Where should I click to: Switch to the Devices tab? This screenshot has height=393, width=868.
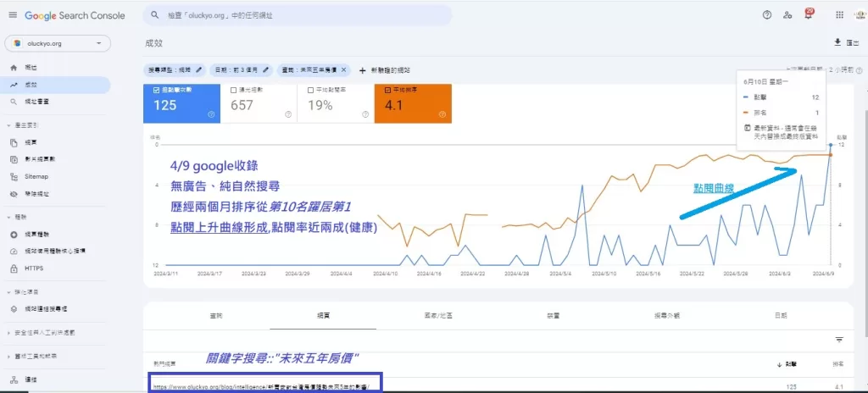(x=553, y=315)
